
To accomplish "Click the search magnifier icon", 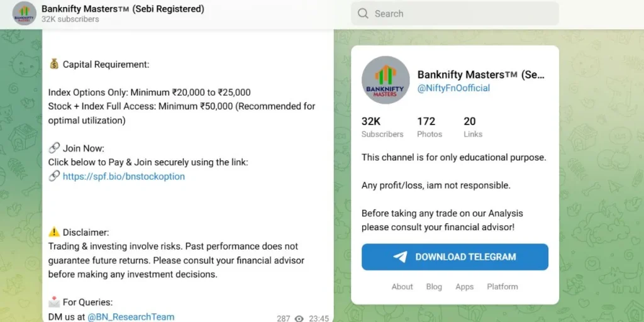I will (x=363, y=14).
